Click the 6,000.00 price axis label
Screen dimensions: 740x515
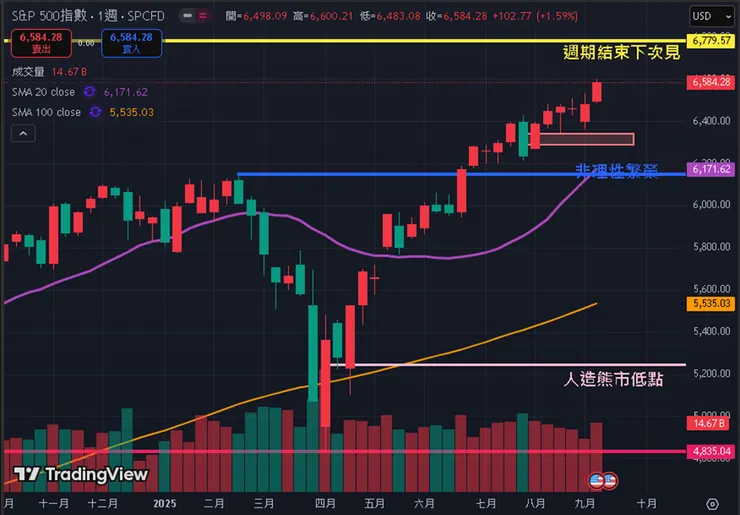[711, 204]
